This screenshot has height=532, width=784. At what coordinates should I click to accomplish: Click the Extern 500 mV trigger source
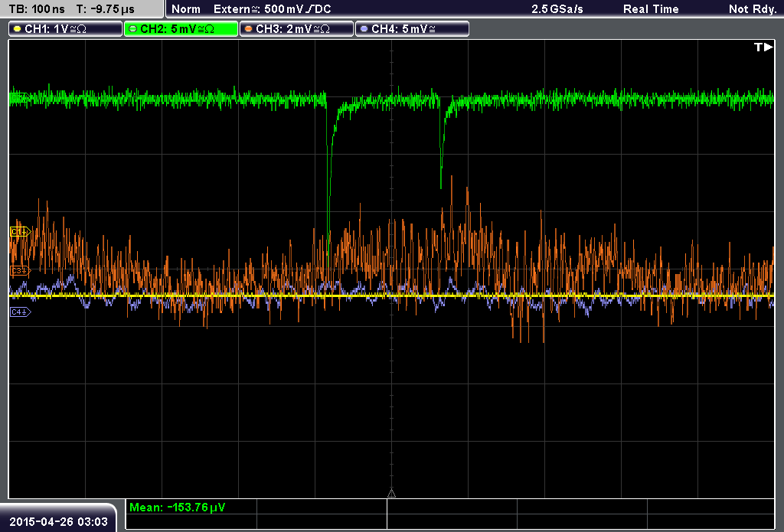272,9
